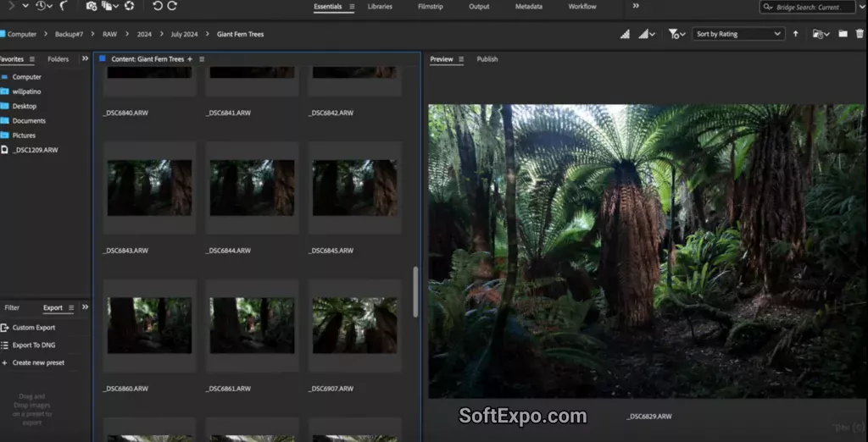Go forward with the forward arrow
Image resolution: width=868 pixels, height=442 pixels.
[11, 6]
